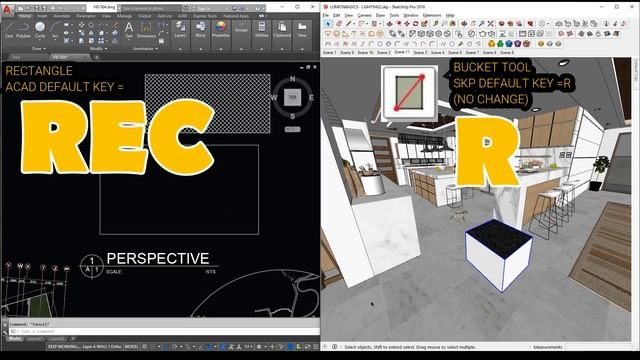Screen dimensions: 640x360
Task: Open the Layers panel flyout
Action: click(180, 49)
